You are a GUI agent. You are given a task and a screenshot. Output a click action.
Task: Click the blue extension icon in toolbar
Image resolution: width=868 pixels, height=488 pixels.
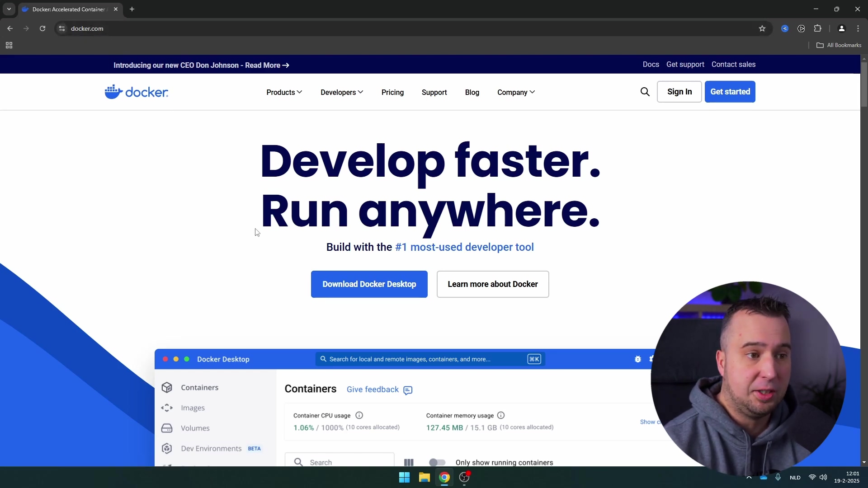pyautogui.click(x=785, y=28)
